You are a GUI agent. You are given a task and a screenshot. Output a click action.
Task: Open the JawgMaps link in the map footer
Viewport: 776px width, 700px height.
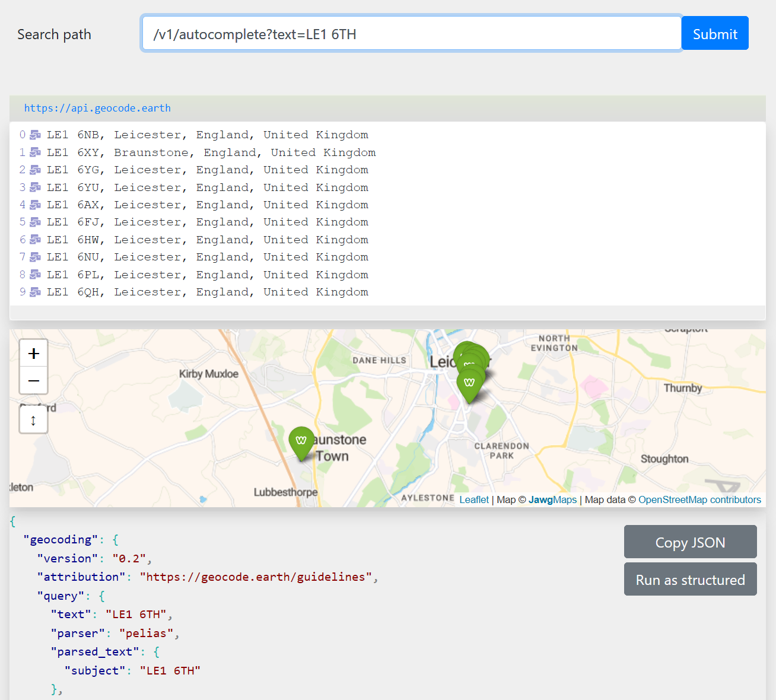pos(552,499)
